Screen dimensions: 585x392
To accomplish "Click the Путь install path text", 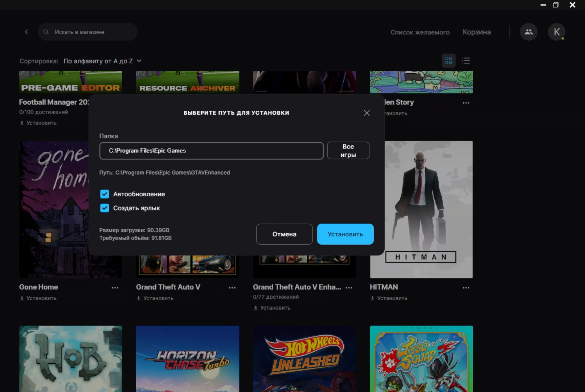I will (164, 173).
